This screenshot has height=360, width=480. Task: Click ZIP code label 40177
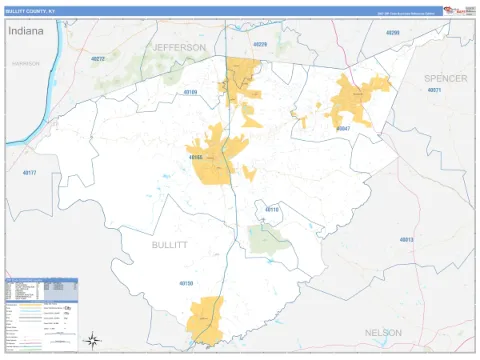click(x=29, y=173)
